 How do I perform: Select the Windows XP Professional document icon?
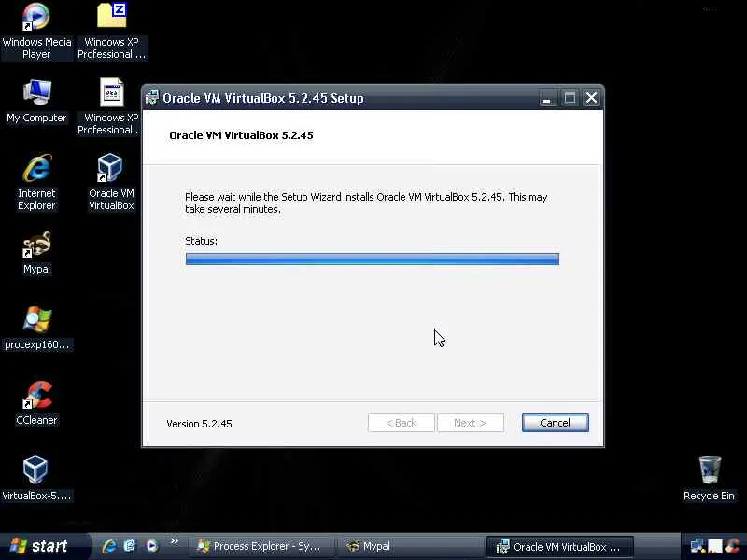[x=109, y=105]
